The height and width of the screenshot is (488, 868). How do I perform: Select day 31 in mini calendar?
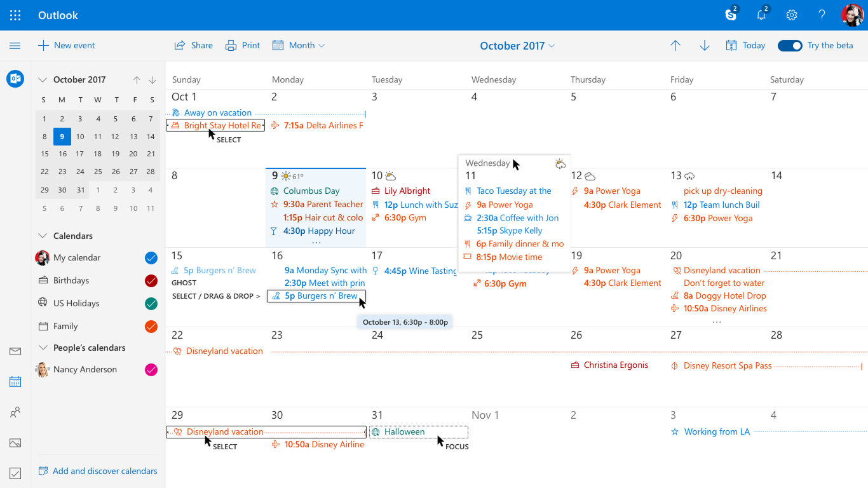(79, 190)
